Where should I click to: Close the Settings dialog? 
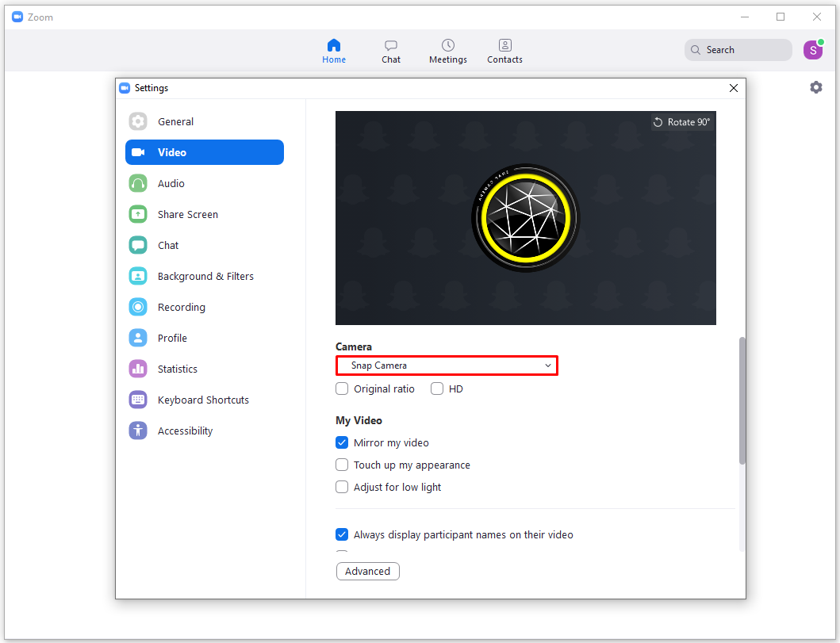pos(734,88)
